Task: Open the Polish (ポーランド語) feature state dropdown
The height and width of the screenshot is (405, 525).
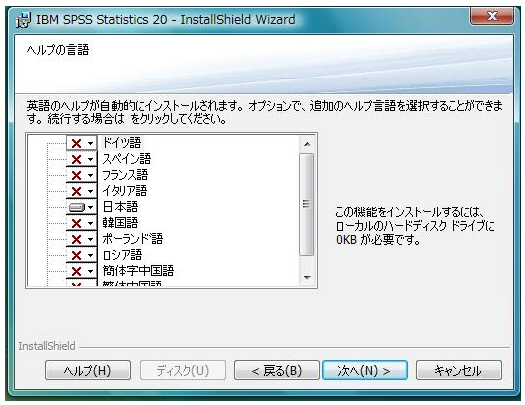Action: tap(81, 239)
